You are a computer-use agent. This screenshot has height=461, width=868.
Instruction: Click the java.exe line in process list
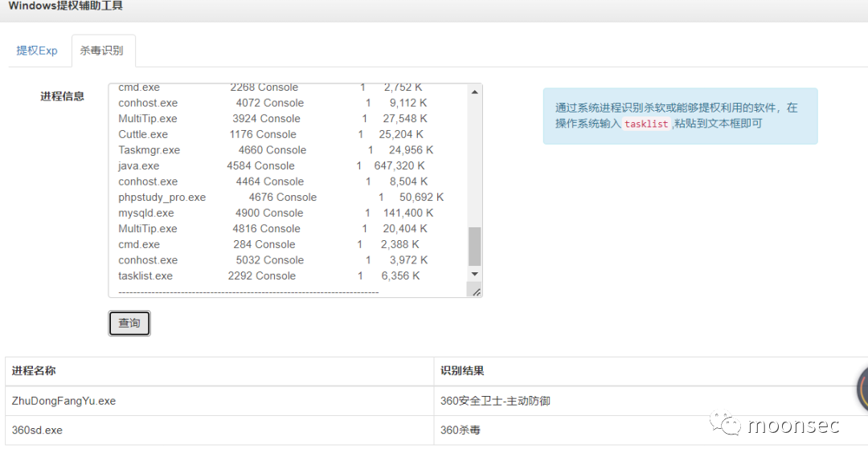coord(139,165)
